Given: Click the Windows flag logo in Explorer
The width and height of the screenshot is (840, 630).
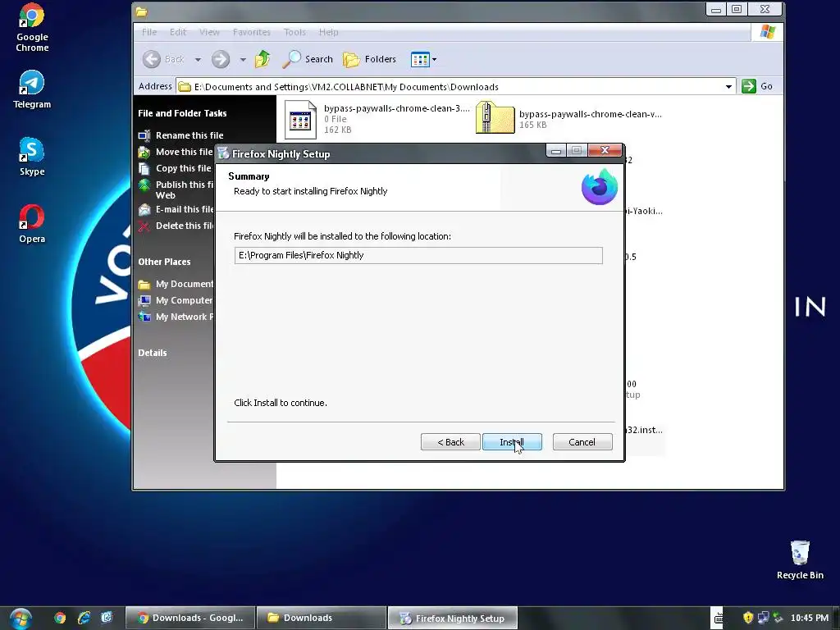Looking at the screenshot, I should point(767,32).
